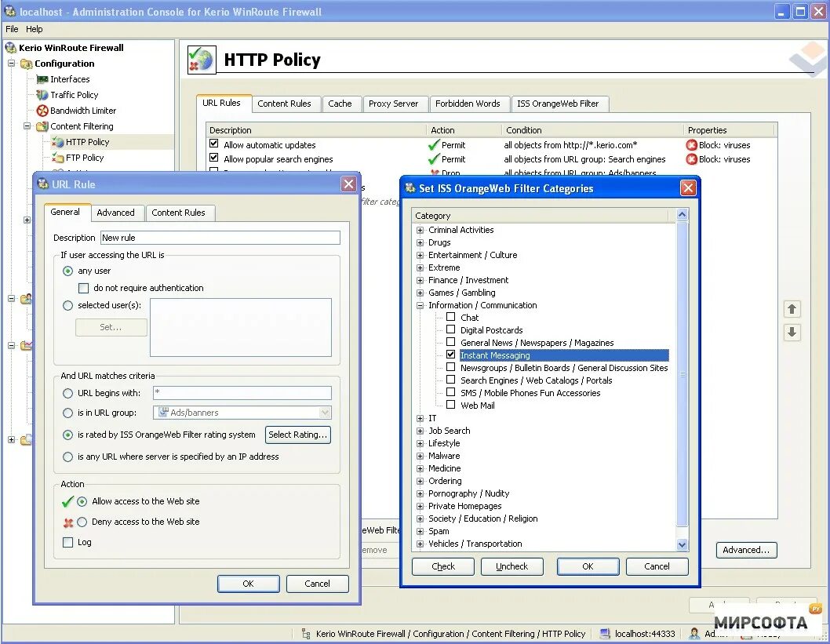Click the OrangeWeb Filter dialog title icon
Viewport: 830px width, 644px height.
pyautogui.click(x=410, y=187)
